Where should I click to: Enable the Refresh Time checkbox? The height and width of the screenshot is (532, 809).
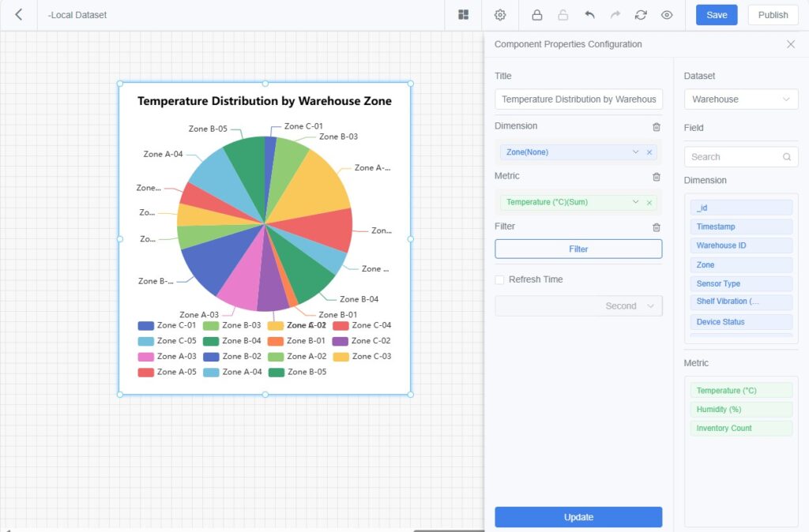click(x=499, y=279)
